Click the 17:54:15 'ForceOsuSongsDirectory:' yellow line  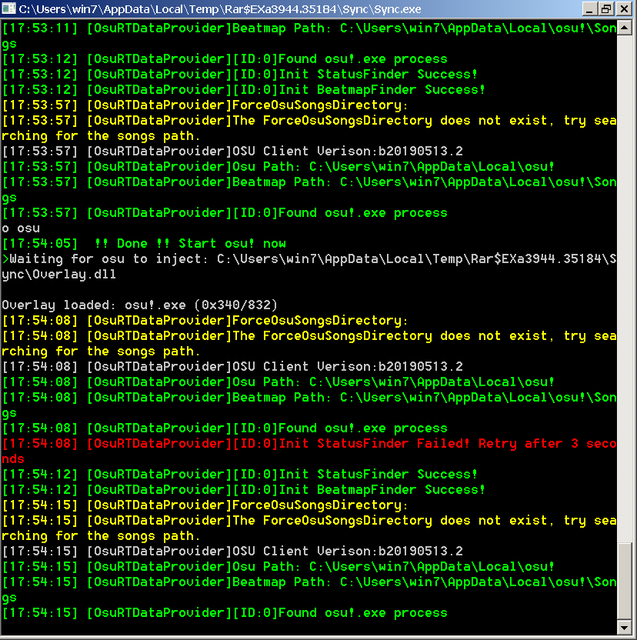pos(205,505)
